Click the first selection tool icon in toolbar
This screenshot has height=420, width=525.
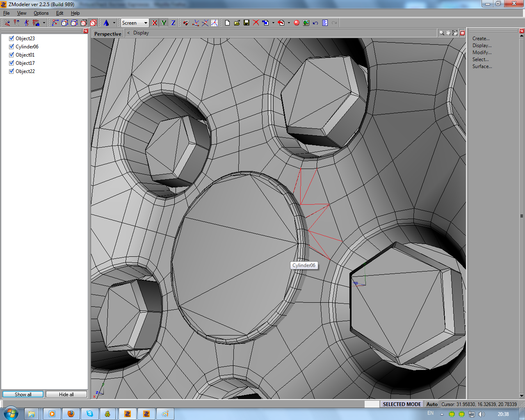[7, 23]
